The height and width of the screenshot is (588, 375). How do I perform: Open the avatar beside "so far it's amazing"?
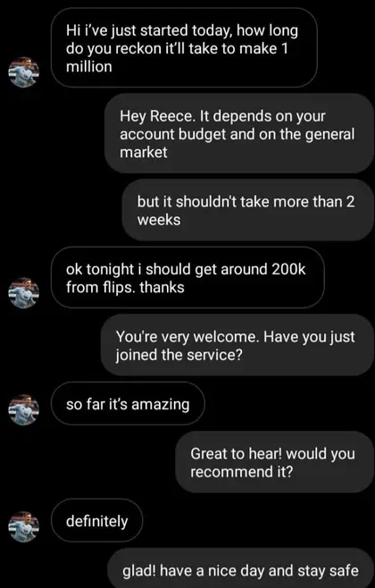23,409
